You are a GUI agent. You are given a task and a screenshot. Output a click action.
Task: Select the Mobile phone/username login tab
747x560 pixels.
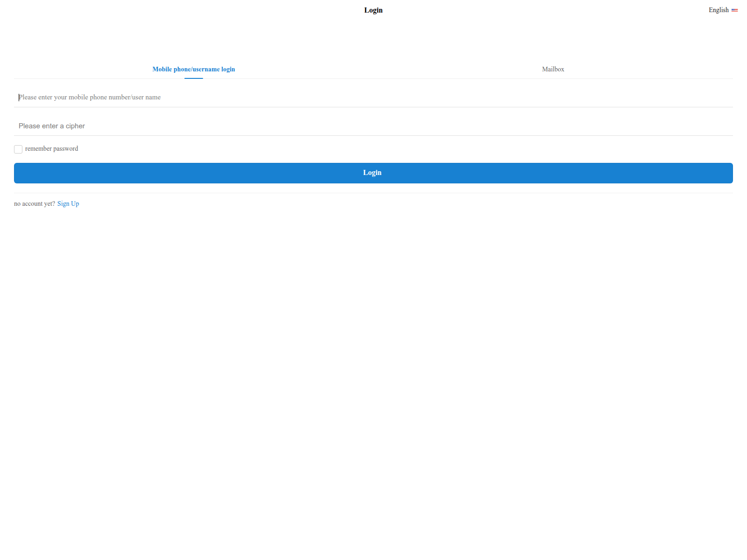(194, 69)
